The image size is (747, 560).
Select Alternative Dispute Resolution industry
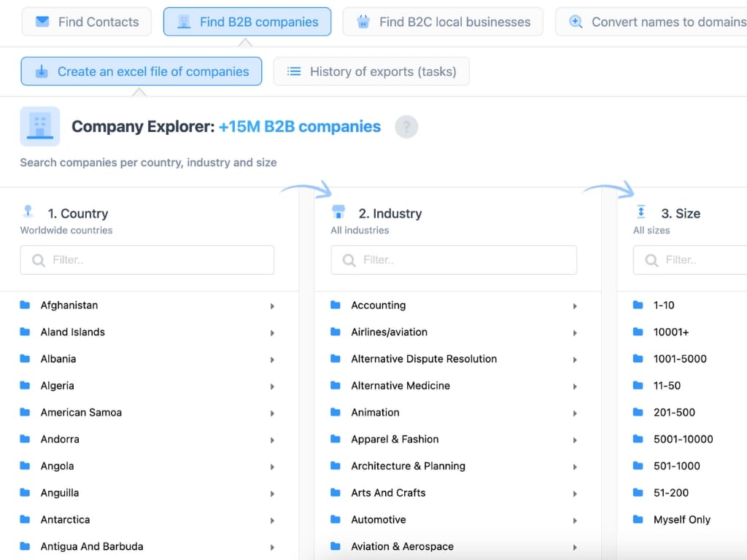(424, 359)
